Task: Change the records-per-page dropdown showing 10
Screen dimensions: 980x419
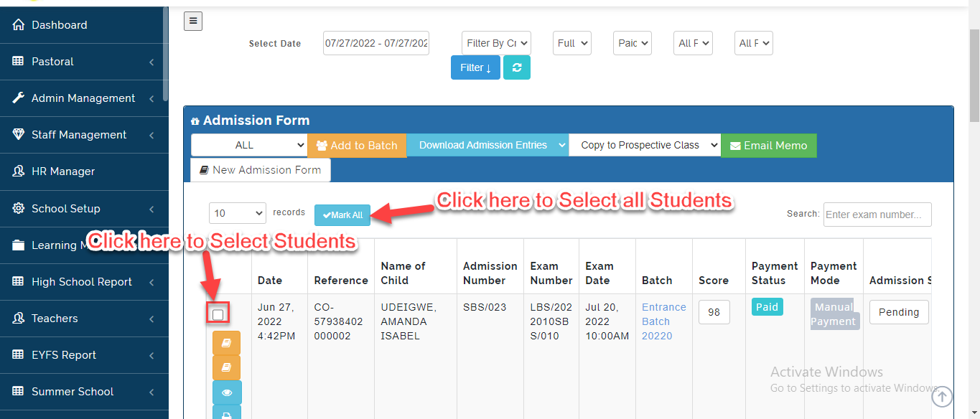Action: 238,213
